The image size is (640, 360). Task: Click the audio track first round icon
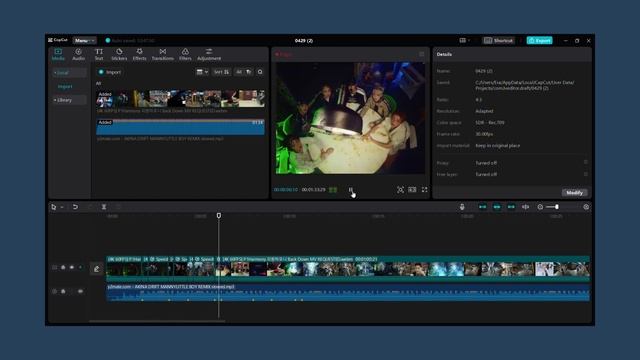(54, 291)
